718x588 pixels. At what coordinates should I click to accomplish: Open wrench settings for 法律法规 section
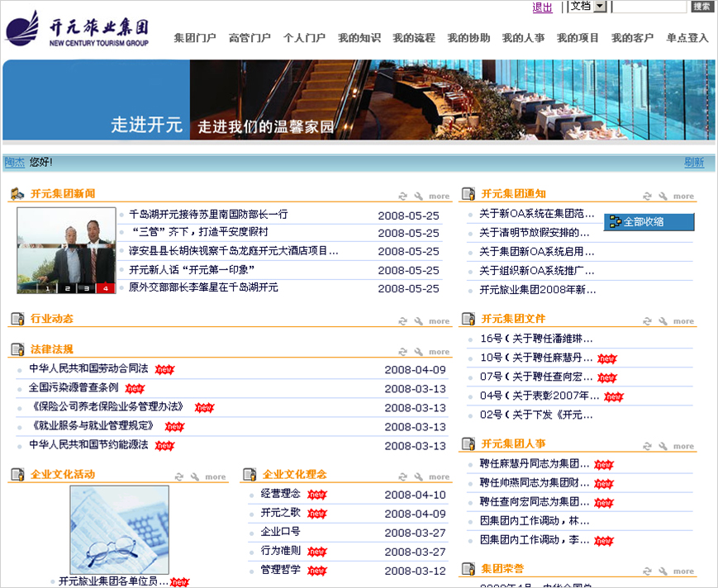click(x=419, y=352)
